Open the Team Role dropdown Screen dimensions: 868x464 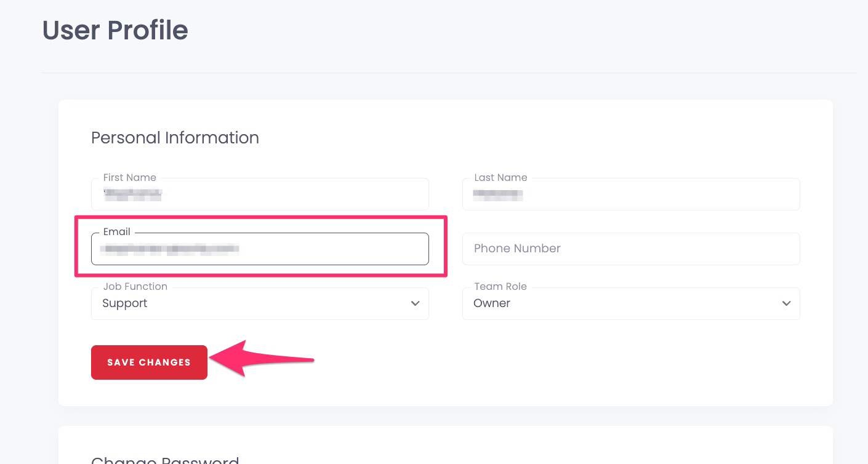point(631,303)
